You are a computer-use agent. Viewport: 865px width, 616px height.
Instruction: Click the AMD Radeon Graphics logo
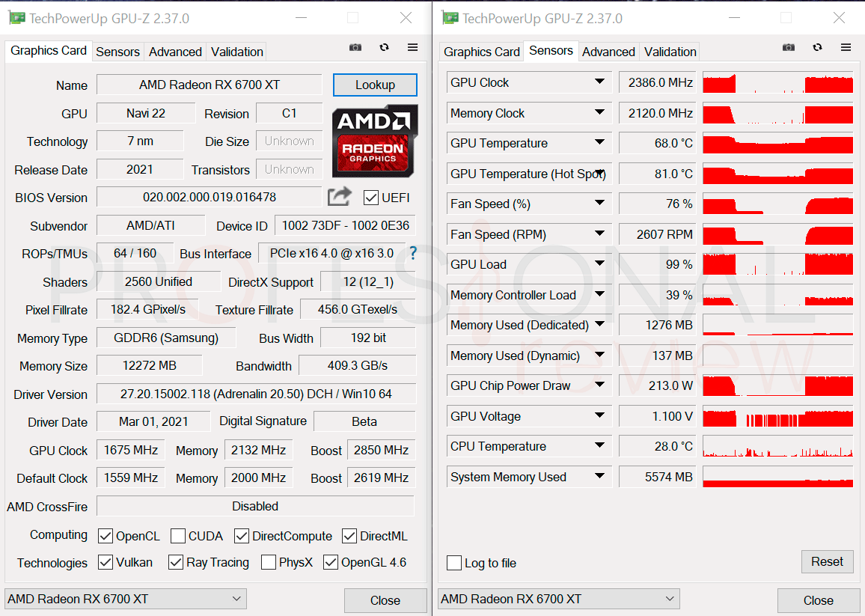pos(375,141)
